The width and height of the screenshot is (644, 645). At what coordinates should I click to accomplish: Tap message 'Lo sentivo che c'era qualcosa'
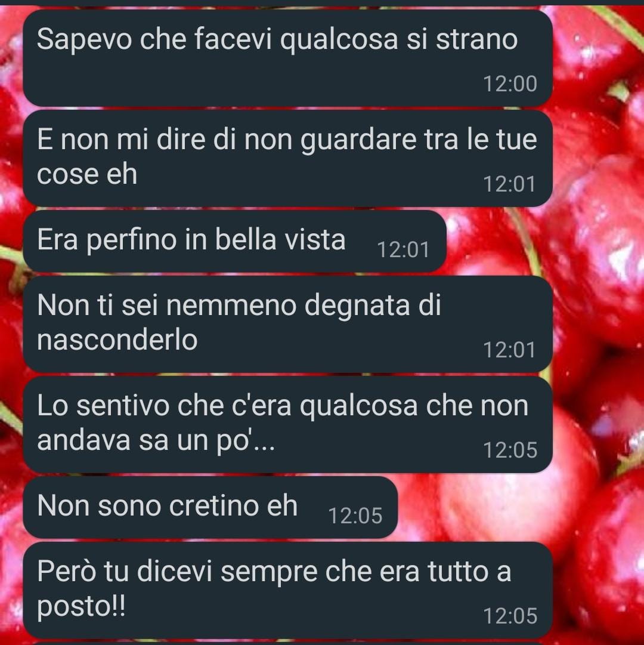287,424
